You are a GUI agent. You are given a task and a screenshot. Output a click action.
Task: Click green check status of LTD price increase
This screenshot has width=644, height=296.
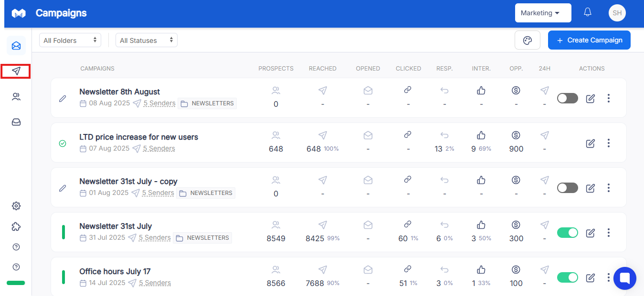pyautogui.click(x=63, y=143)
